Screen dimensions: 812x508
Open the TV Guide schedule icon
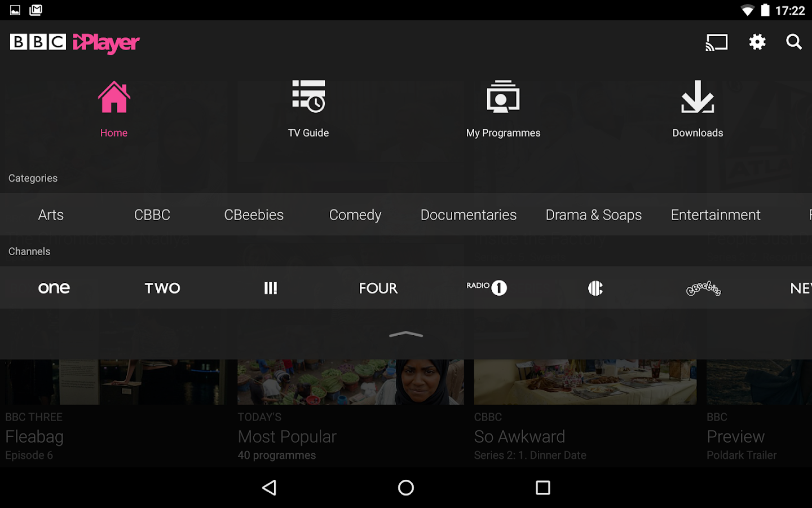[308, 96]
